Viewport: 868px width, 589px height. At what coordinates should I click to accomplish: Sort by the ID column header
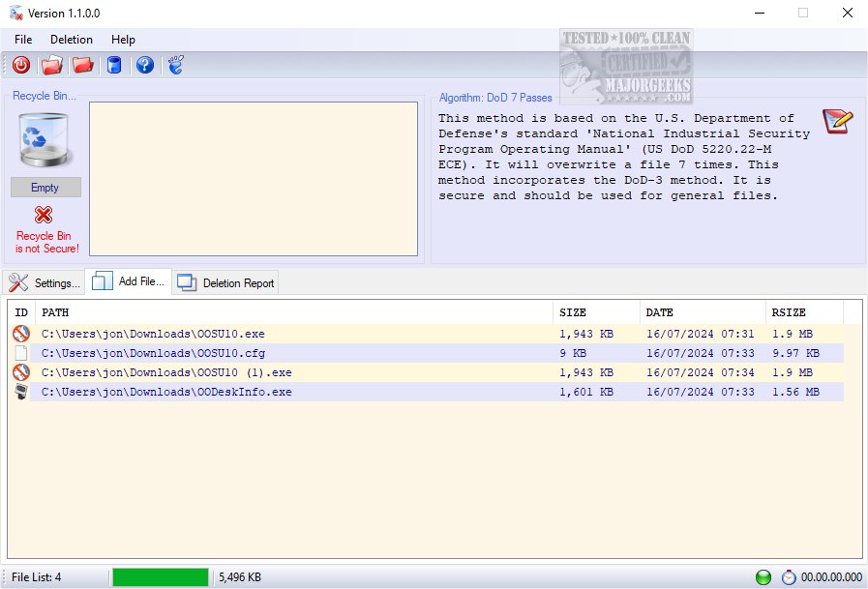21,312
